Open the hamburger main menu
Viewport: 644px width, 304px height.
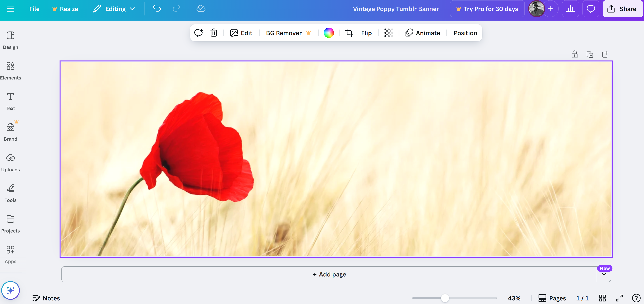click(x=11, y=9)
